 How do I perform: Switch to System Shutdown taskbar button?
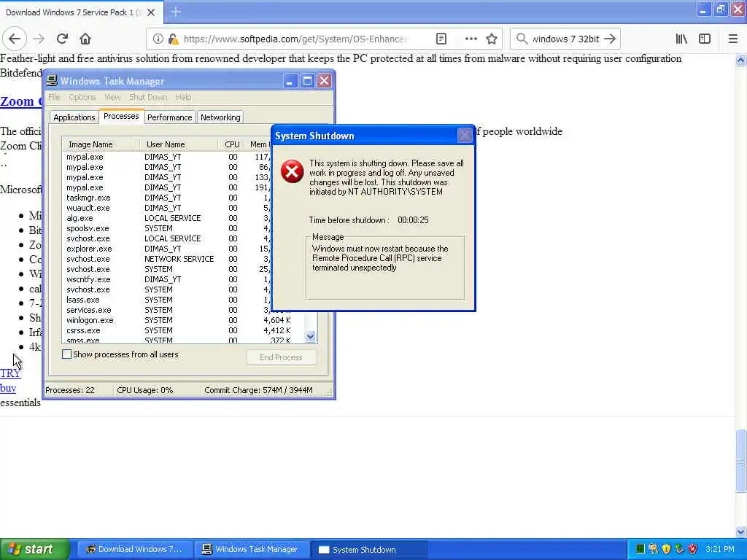click(368, 550)
